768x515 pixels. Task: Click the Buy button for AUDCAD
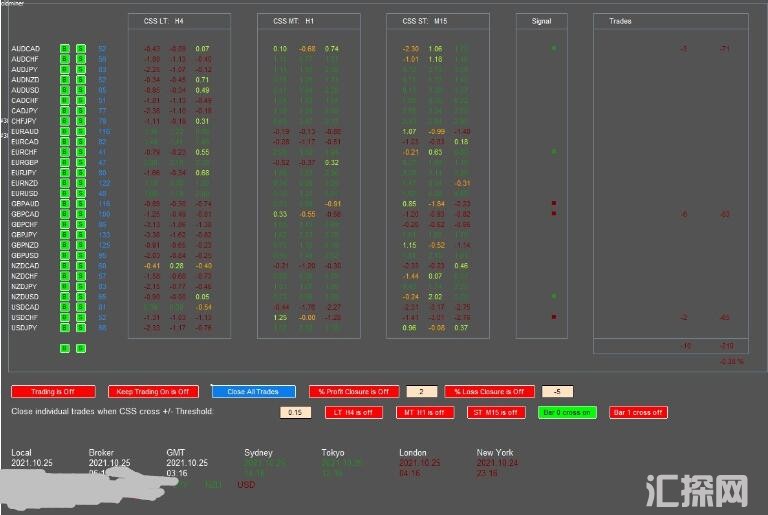[64, 48]
